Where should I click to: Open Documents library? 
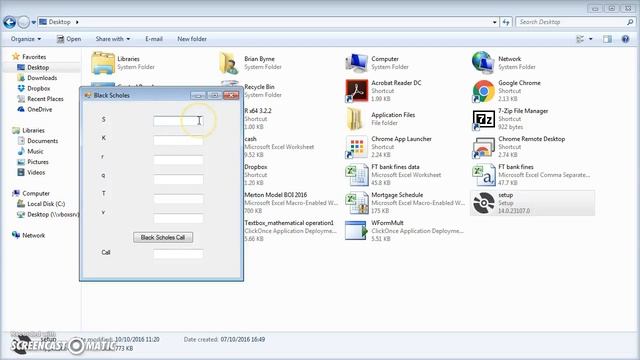(x=42, y=141)
